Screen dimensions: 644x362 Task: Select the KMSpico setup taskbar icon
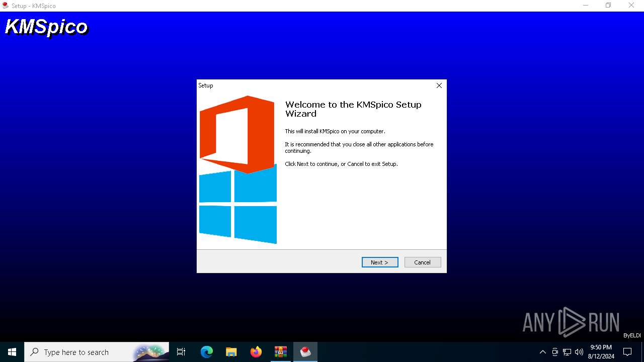[305, 352]
